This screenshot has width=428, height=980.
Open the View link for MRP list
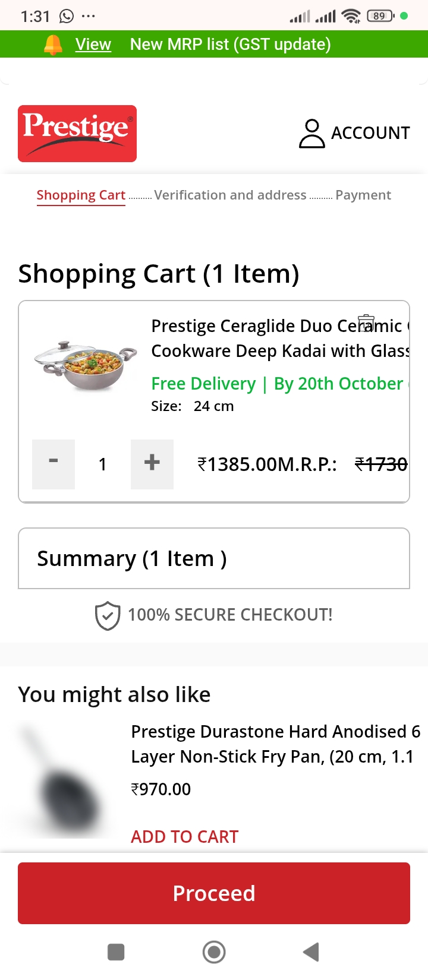(x=93, y=45)
